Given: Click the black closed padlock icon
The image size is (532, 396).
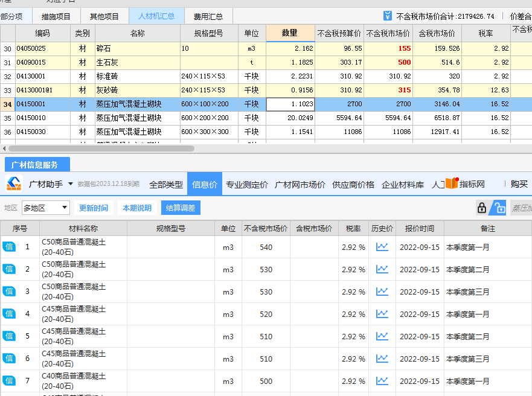Looking at the screenshot, I should pos(482,208).
